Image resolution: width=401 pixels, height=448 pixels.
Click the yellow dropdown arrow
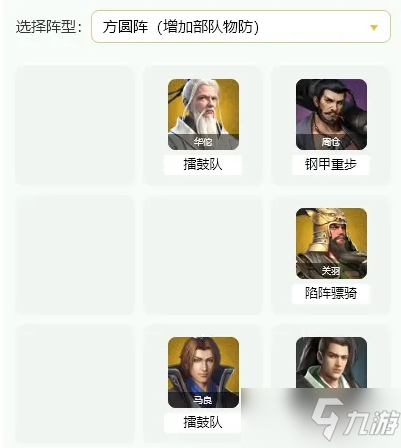(374, 27)
